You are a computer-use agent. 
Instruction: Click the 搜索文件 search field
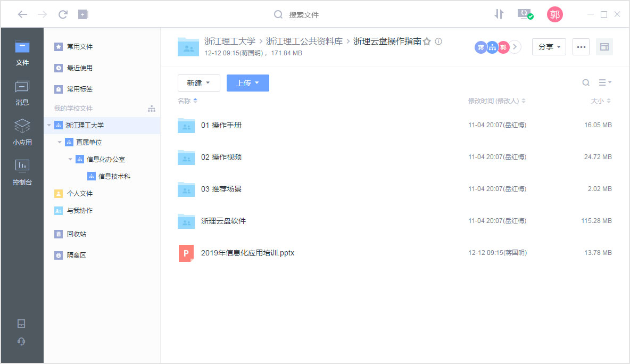point(303,15)
